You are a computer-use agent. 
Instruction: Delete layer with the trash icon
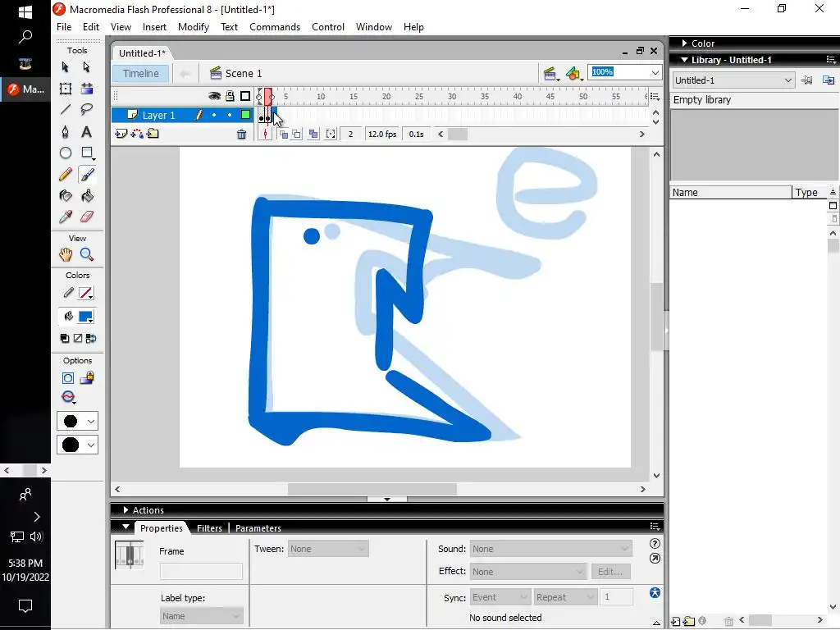tap(242, 135)
